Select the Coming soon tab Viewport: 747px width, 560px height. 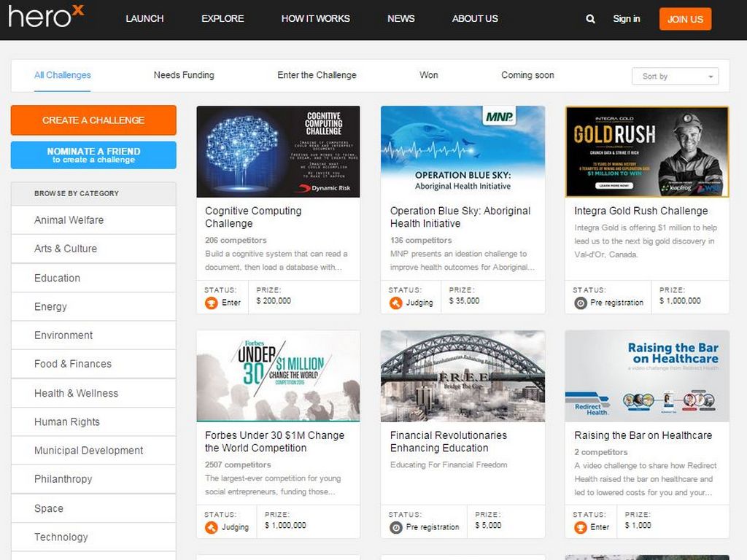[527, 75]
